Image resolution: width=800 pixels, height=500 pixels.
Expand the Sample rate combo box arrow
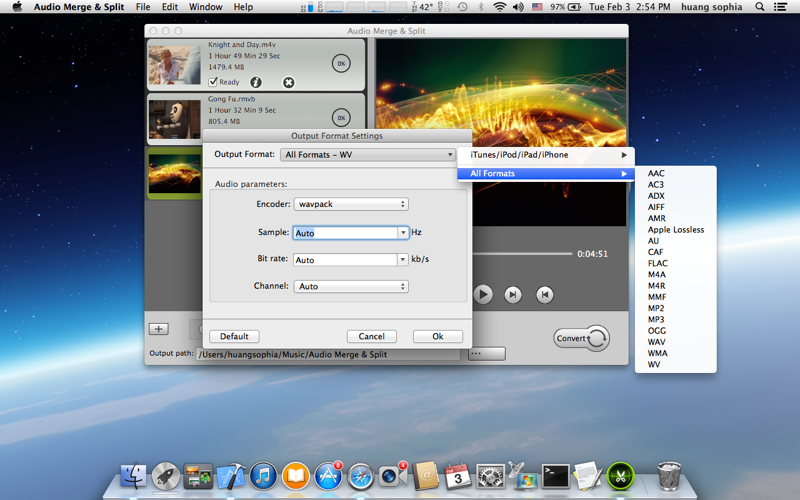coord(403,233)
